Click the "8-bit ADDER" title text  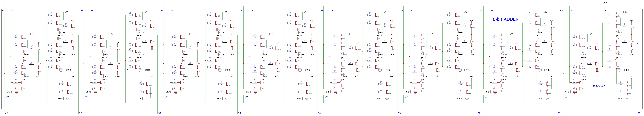coord(505,19)
